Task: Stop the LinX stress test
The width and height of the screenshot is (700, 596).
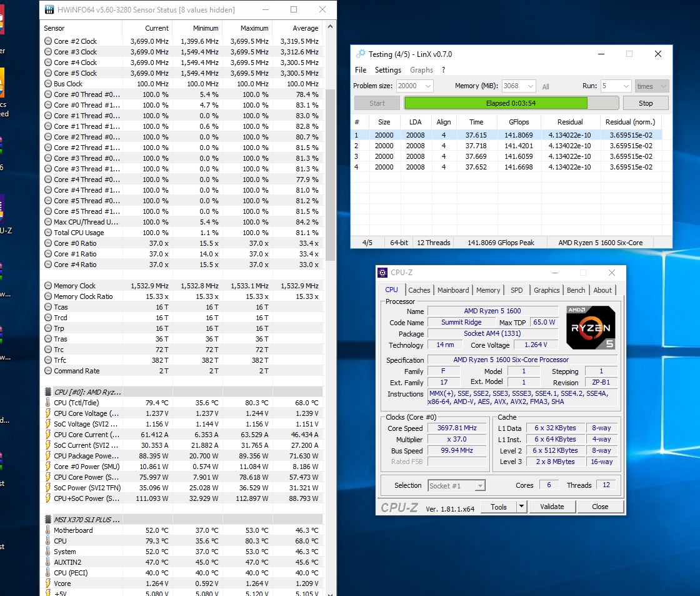Action: (x=646, y=103)
